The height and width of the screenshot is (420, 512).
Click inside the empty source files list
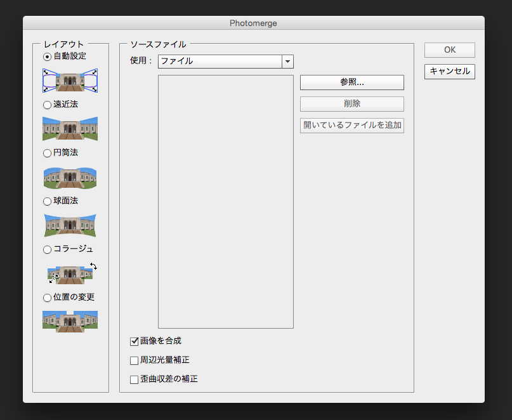pyautogui.click(x=226, y=202)
